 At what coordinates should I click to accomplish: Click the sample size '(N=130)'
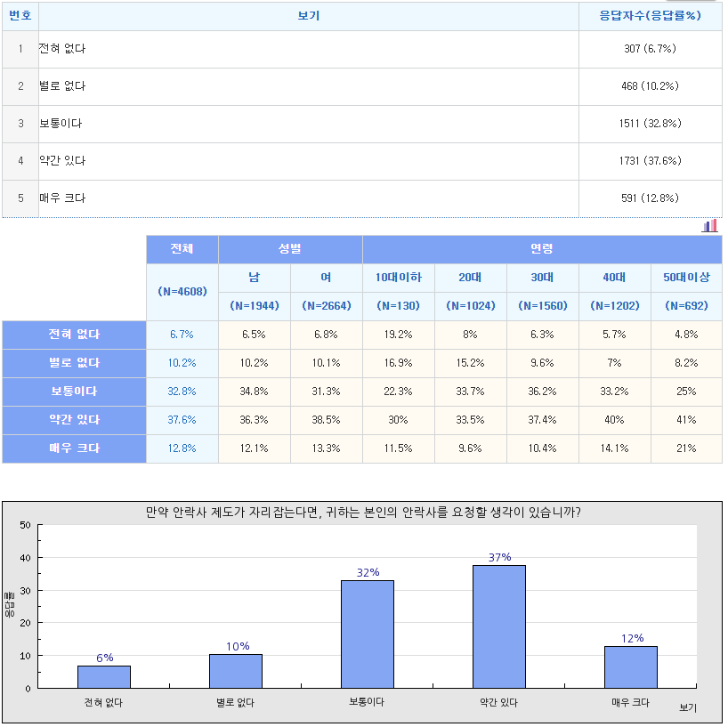point(399,306)
